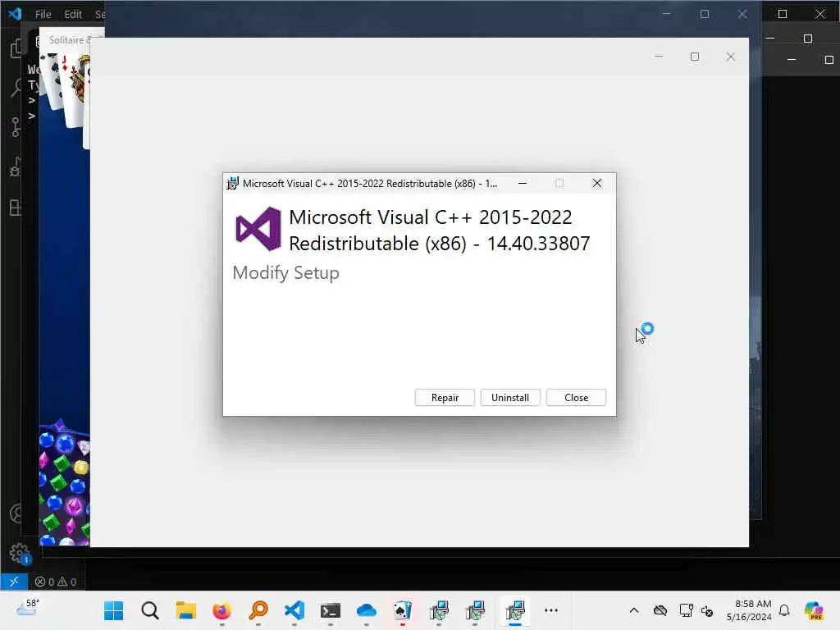
Task: Open the Edit menu in VS Code
Action: coord(73,14)
